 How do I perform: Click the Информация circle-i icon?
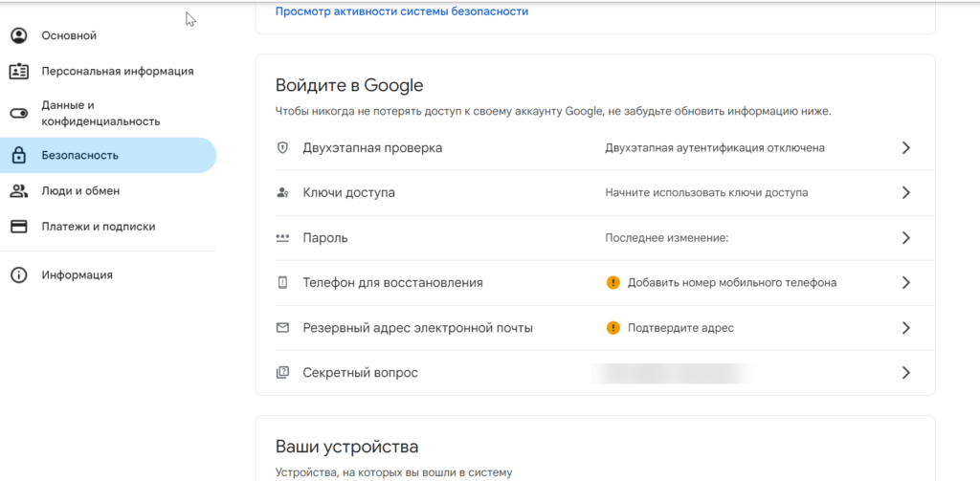[x=19, y=274]
